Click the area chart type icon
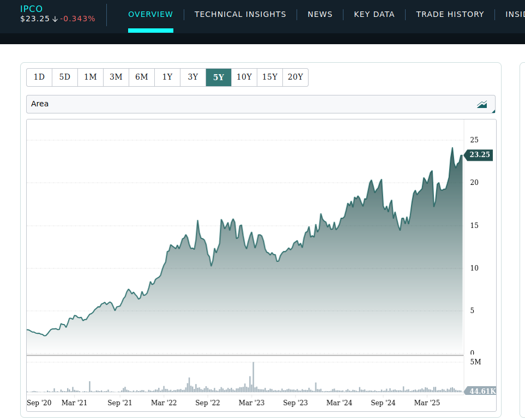Viewport: 525px width, 420px height. (481, 104)
